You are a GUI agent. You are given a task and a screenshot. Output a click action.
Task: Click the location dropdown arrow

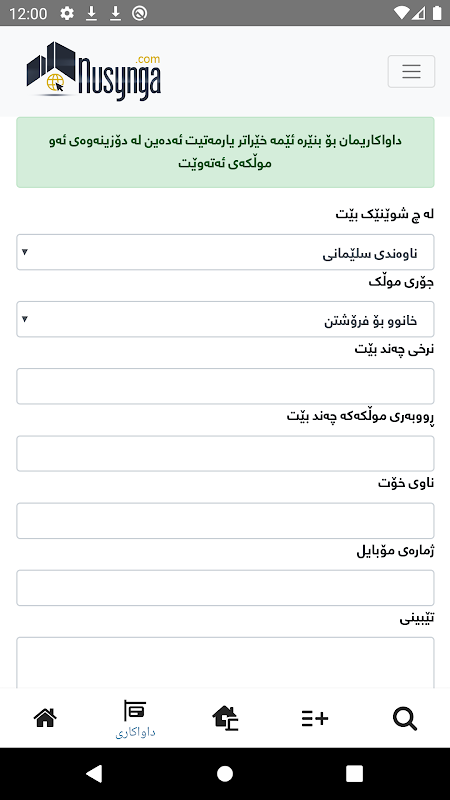pyautogui.click(x=24, y=252)
